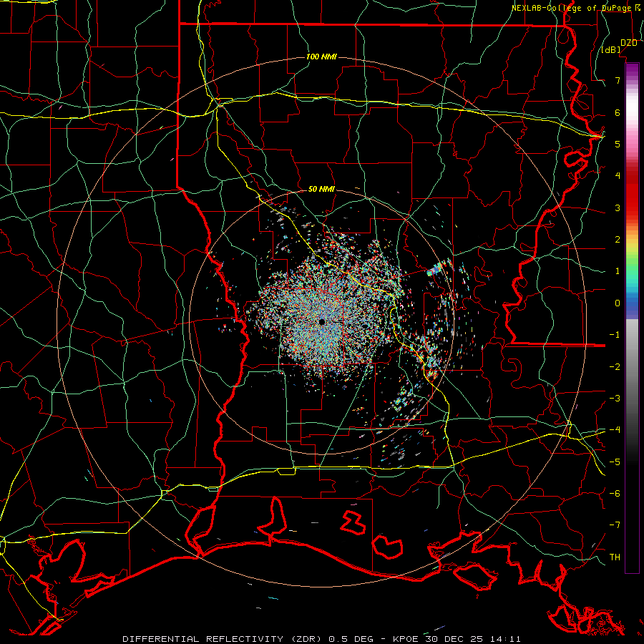Click the -3 value on color scale
The height and width of the screenshot is (644, 644).
[615, 399]
